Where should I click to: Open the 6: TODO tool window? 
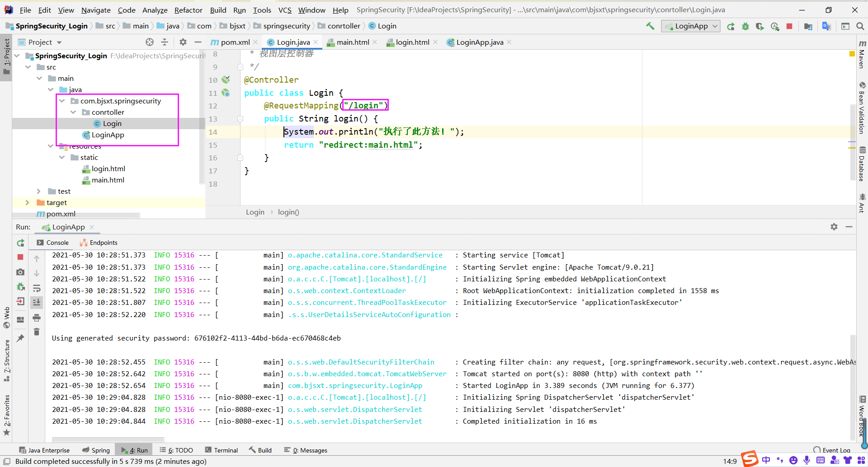click(x=176, y=450)
